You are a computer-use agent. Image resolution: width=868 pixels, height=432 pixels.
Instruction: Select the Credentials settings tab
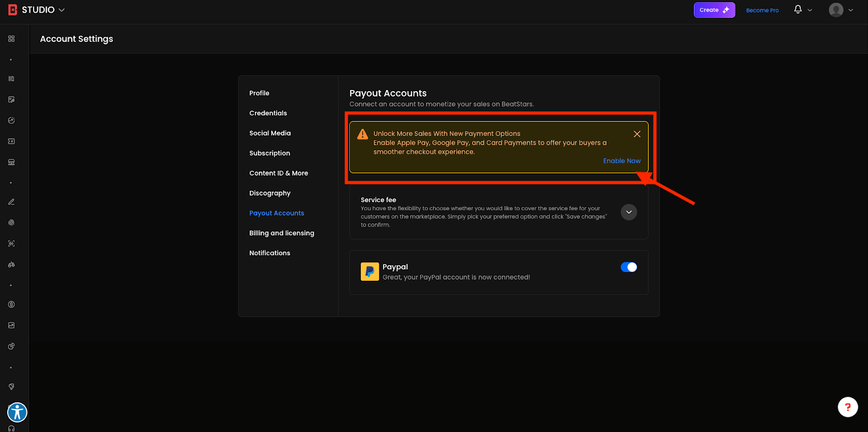[x=268, y=113]
